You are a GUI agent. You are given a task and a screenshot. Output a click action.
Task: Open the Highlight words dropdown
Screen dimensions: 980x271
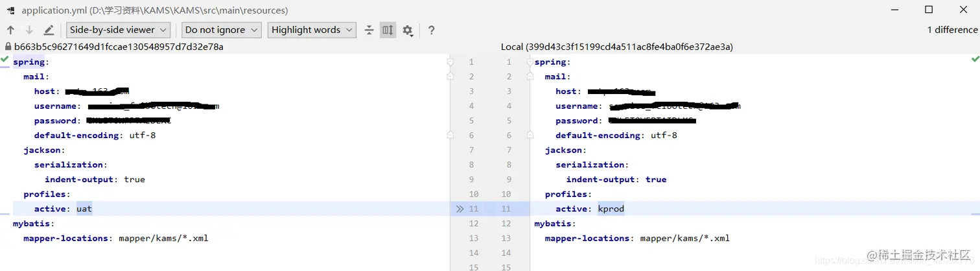click(312, 30)
